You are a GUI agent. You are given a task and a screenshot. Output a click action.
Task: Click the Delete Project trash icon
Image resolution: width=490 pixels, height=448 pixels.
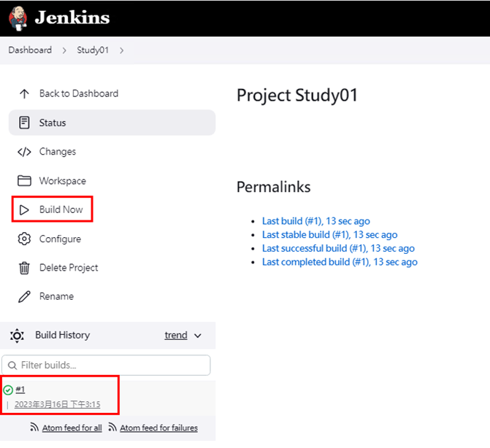[x=24, y=268]
